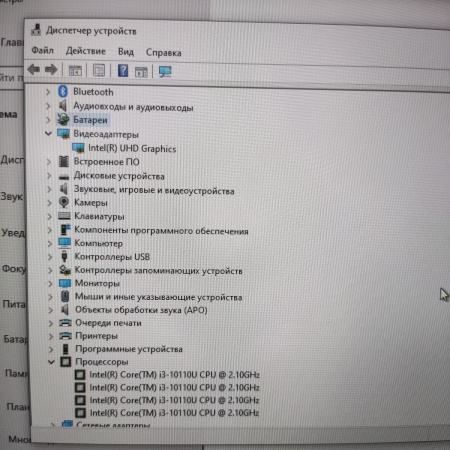450x450 pixels.
Task: Select Контроллеры запоминающих устройств label
Action: point(158,270)
